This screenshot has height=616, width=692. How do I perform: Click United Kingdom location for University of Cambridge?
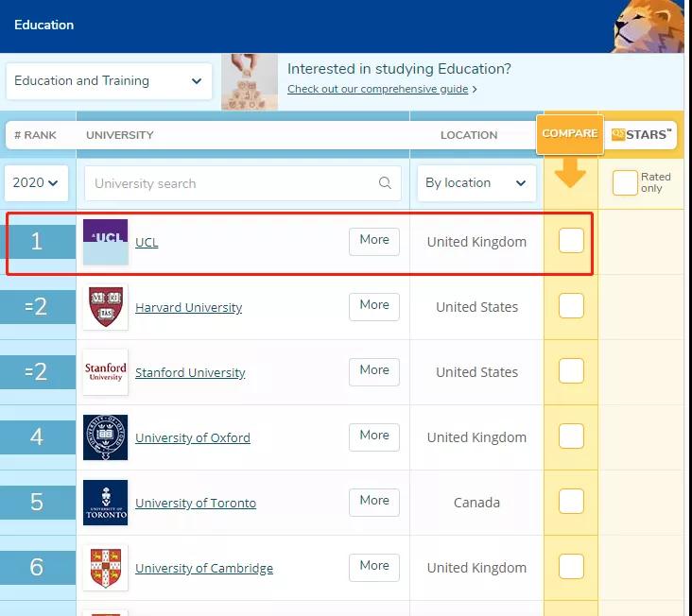click(476, 568)
